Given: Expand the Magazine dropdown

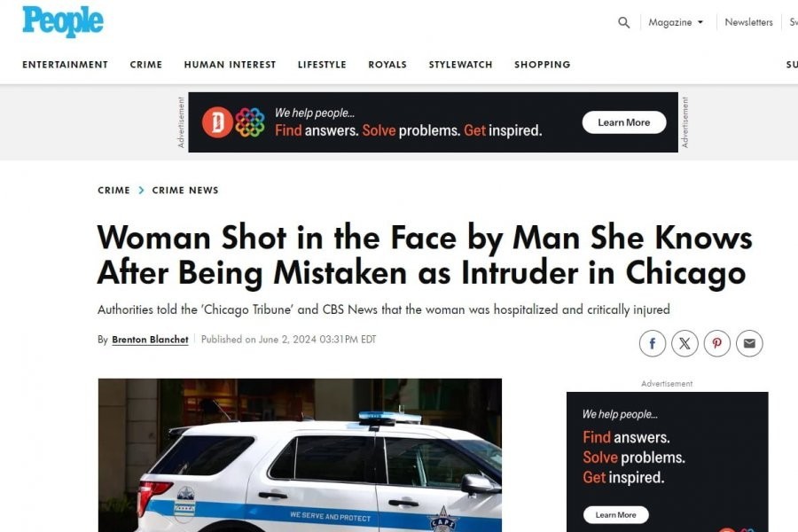Looking at the screenshot, I should point(676,22).
